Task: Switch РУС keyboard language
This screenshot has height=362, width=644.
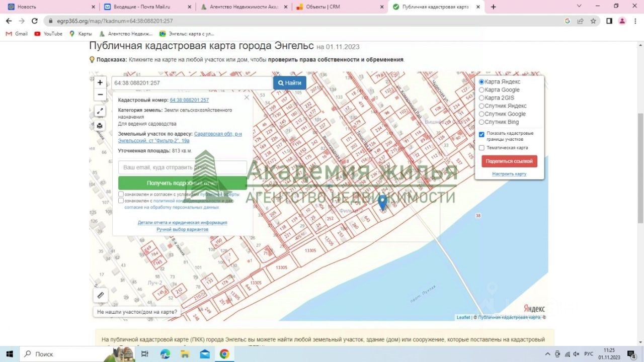Action: click(589, 354)
